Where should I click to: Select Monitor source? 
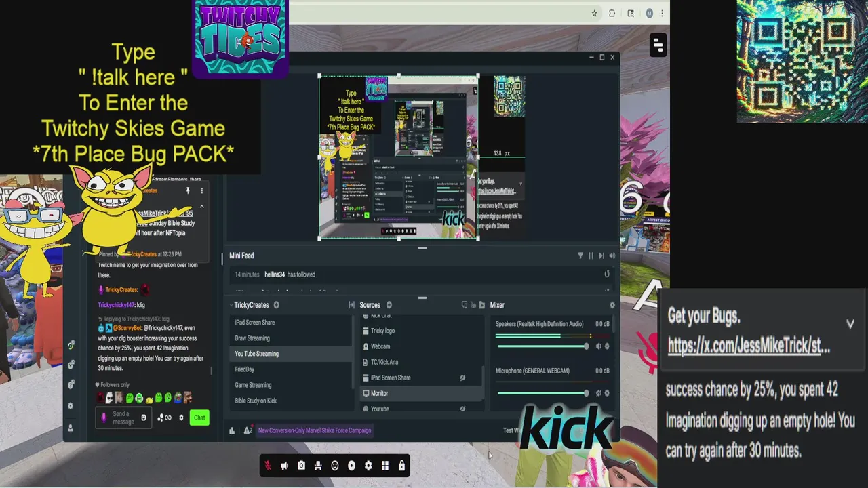420,393
